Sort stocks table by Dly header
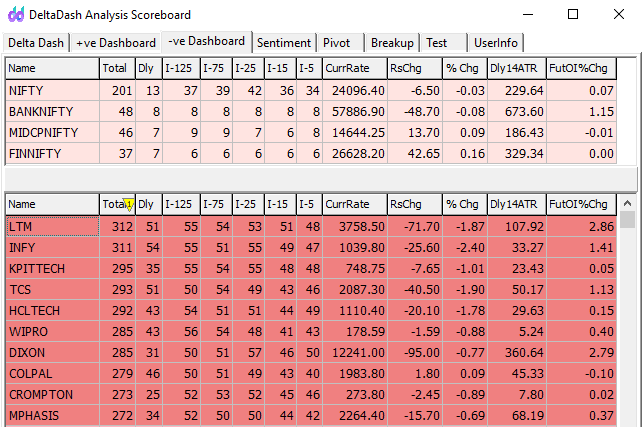 pos(149,204)
